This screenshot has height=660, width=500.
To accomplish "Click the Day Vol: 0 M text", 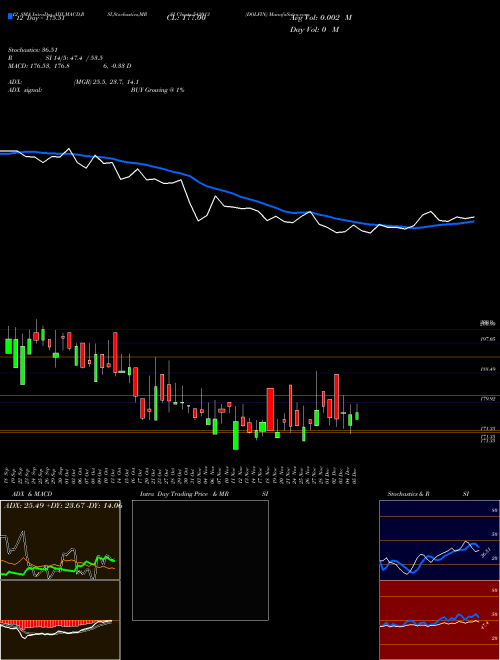I will pyautogui.click(x=314, y=29).
